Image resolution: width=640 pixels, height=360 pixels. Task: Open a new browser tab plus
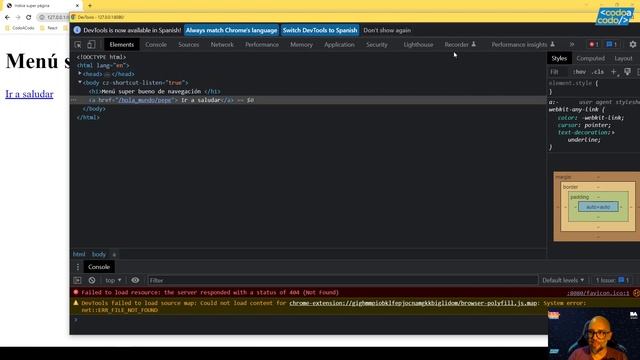point(90,6)
